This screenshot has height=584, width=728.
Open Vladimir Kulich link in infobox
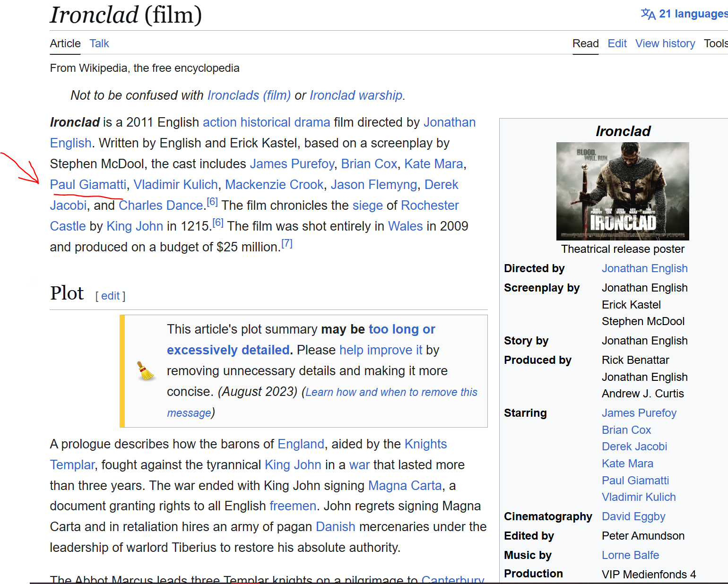tap(639, 497)
